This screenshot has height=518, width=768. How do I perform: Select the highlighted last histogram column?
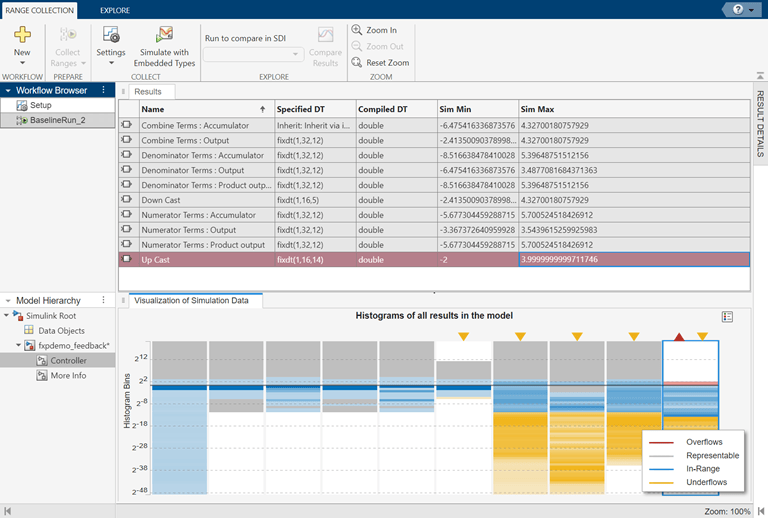(691, 417)
